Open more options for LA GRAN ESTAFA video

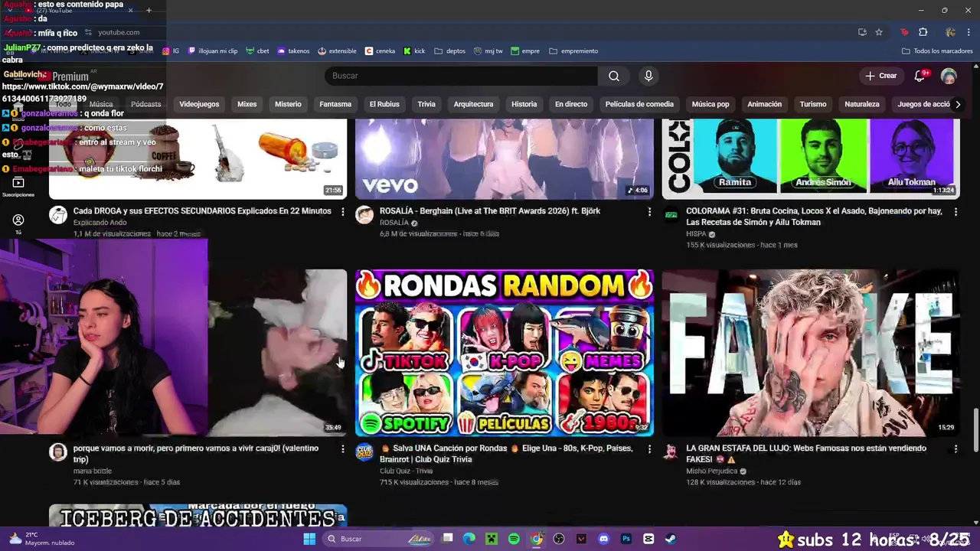coord(955,448)
